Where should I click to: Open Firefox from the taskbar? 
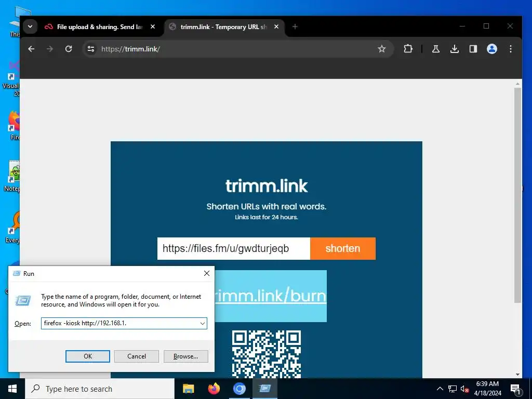214,389
